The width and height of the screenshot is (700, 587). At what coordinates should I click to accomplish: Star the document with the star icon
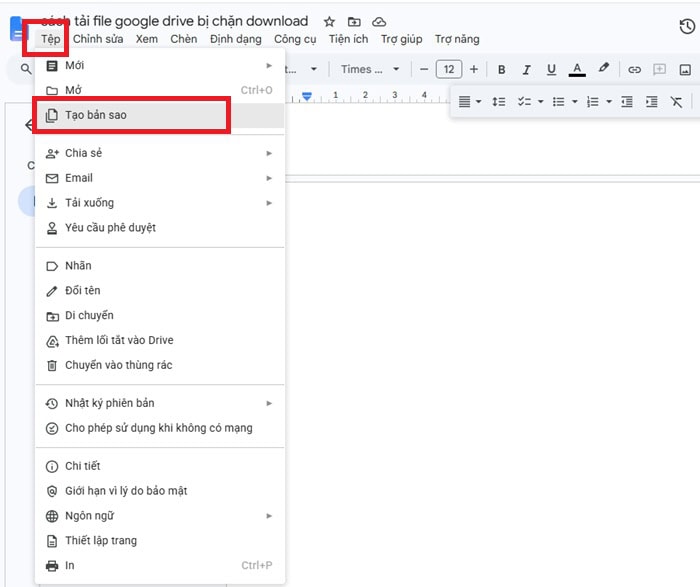329,21
